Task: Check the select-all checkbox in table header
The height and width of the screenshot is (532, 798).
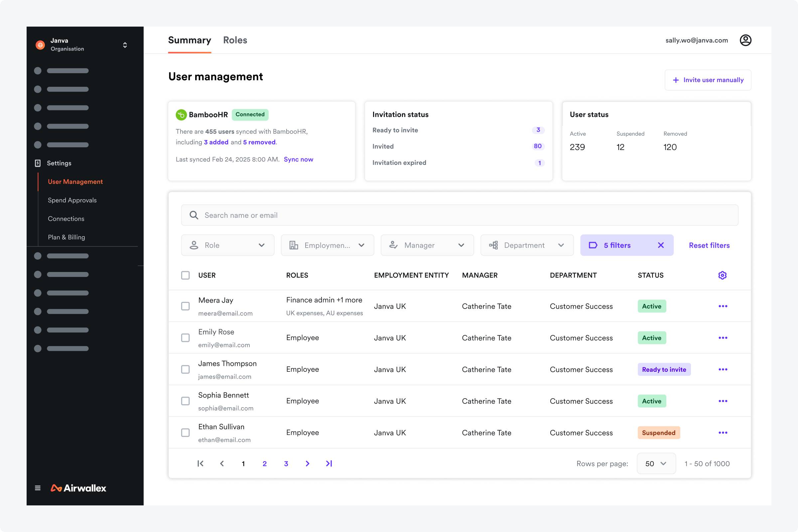Action: [x=185, y=275]
